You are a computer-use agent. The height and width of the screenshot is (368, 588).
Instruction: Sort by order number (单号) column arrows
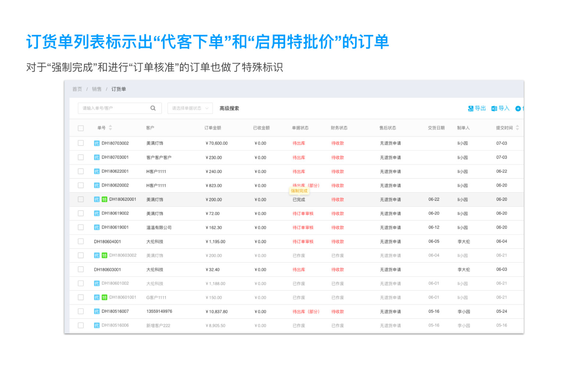click(x=110, y=128)
